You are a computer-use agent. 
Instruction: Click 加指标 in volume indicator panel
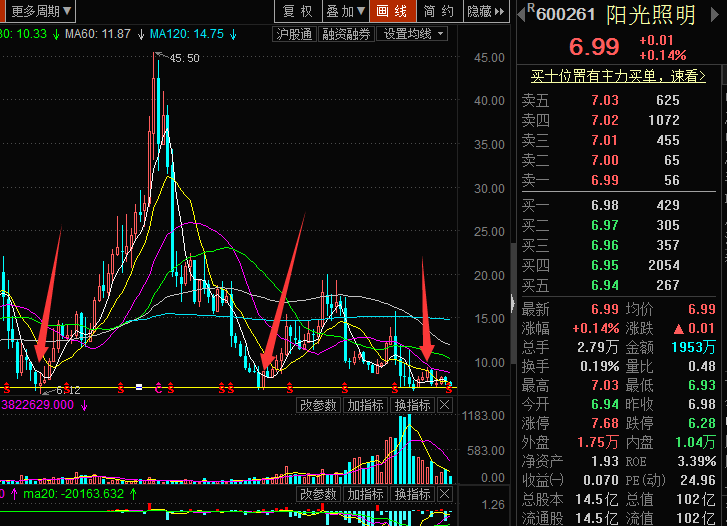point(365,405)
